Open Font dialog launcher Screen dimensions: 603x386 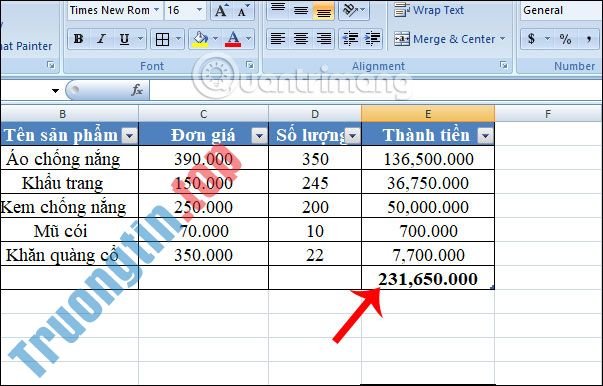pos(250,65)
